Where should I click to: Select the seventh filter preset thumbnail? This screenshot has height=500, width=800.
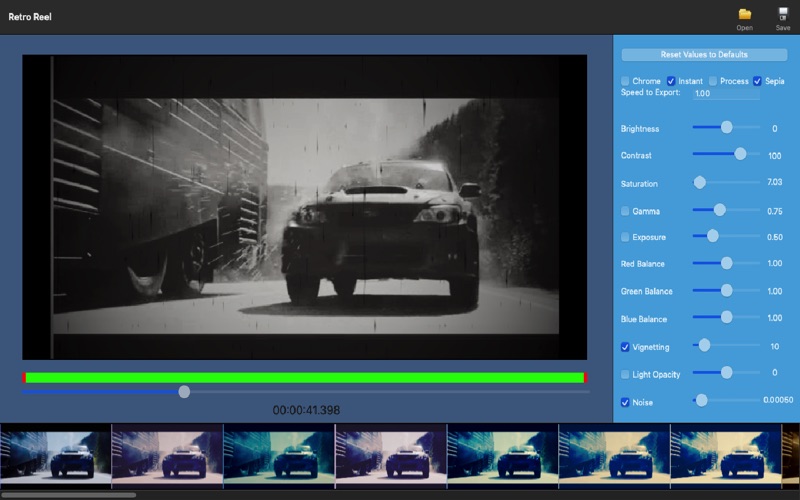pos(726,456)
